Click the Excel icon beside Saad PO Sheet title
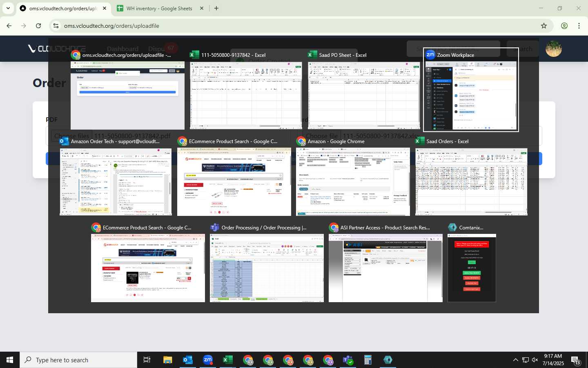Viewport: 588px width, 368px height. click(312, 55)
